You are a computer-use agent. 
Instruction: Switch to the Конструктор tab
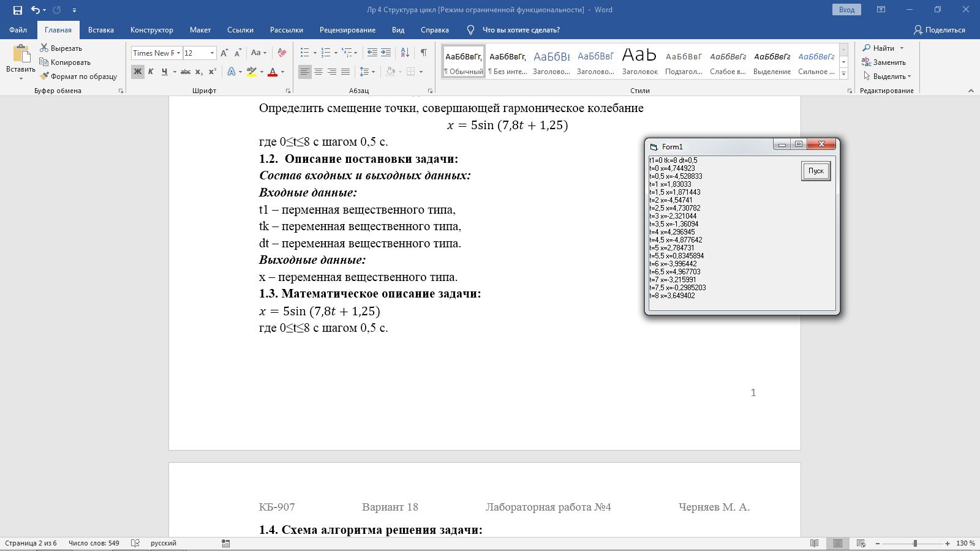click(152, 30)
